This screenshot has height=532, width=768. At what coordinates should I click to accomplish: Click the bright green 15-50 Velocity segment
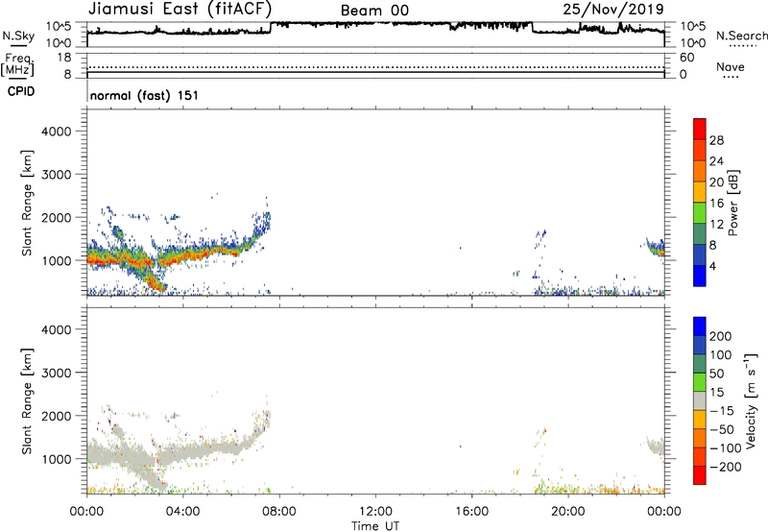[700, 382]
